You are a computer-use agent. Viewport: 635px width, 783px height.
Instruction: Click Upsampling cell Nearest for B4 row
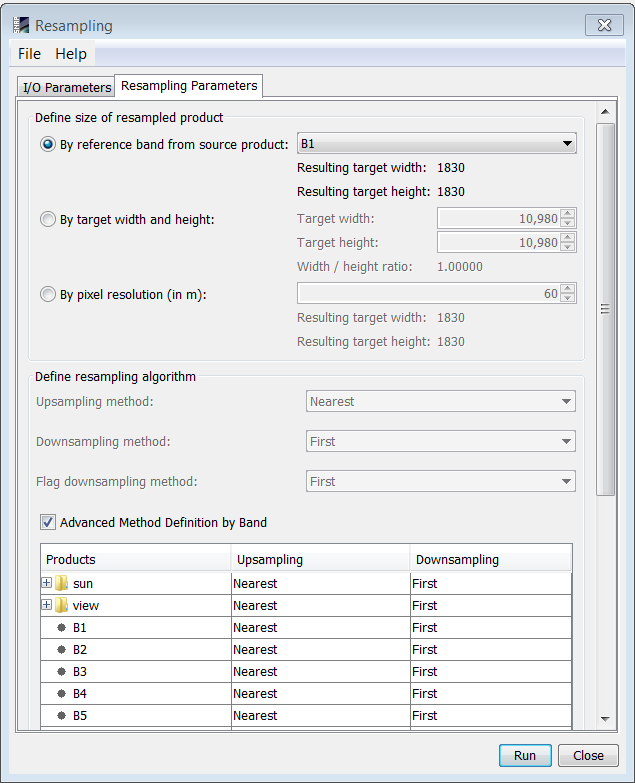pyautogui.click(x=320, y=693)
